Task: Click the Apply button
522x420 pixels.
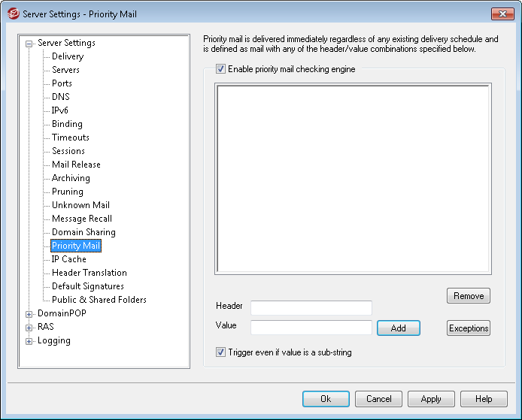Action: coord(431,399)
